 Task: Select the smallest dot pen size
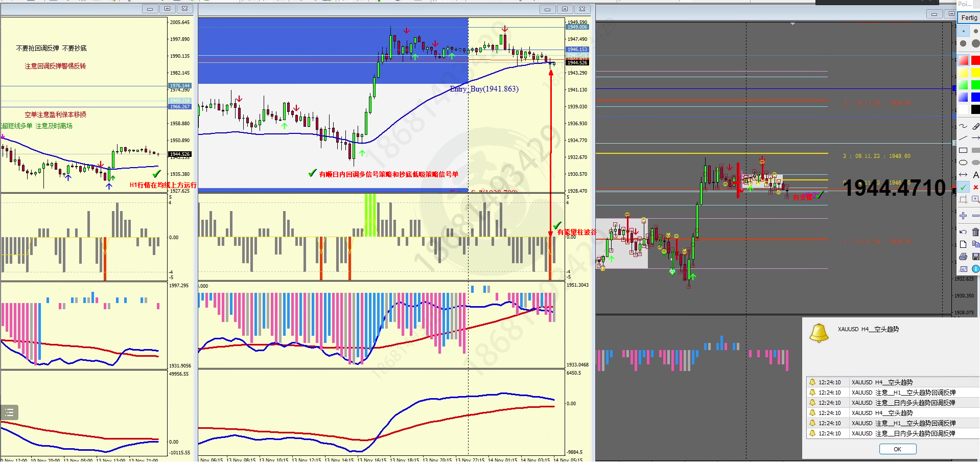click(964, 31)
